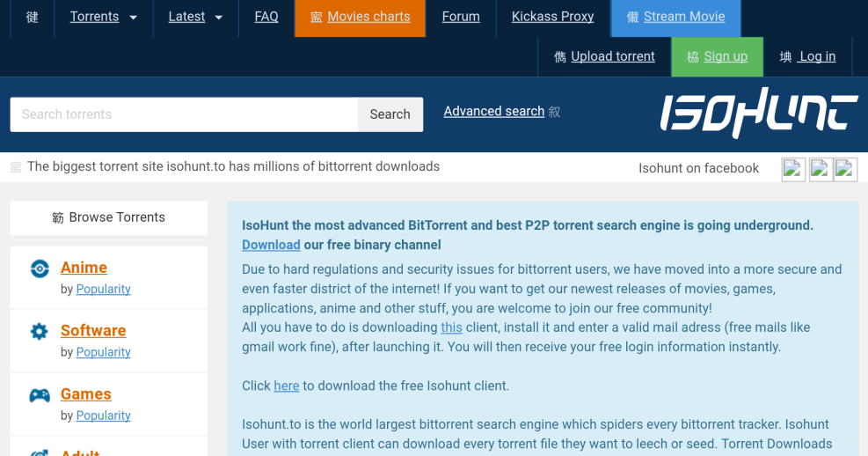Click the Movies charts icon glyph
The width and height of the screenshot is (868, 456).
pos(317,18)
